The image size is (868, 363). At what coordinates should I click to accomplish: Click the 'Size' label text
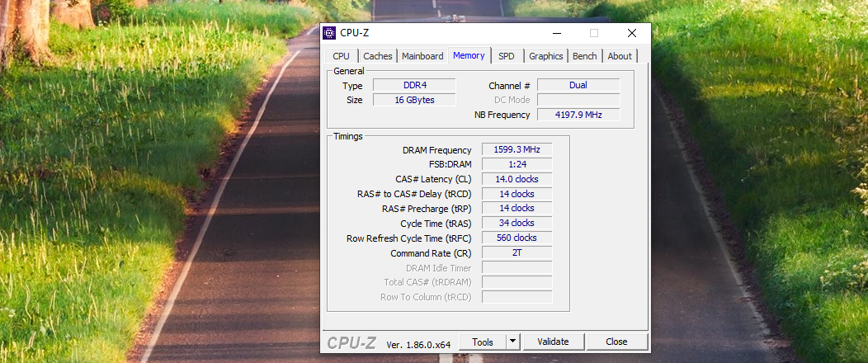354,100
